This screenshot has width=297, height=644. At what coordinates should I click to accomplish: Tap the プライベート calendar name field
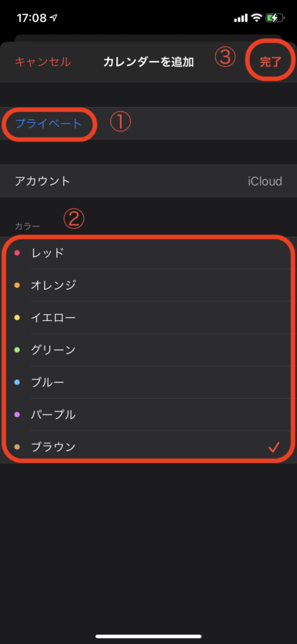148,124
